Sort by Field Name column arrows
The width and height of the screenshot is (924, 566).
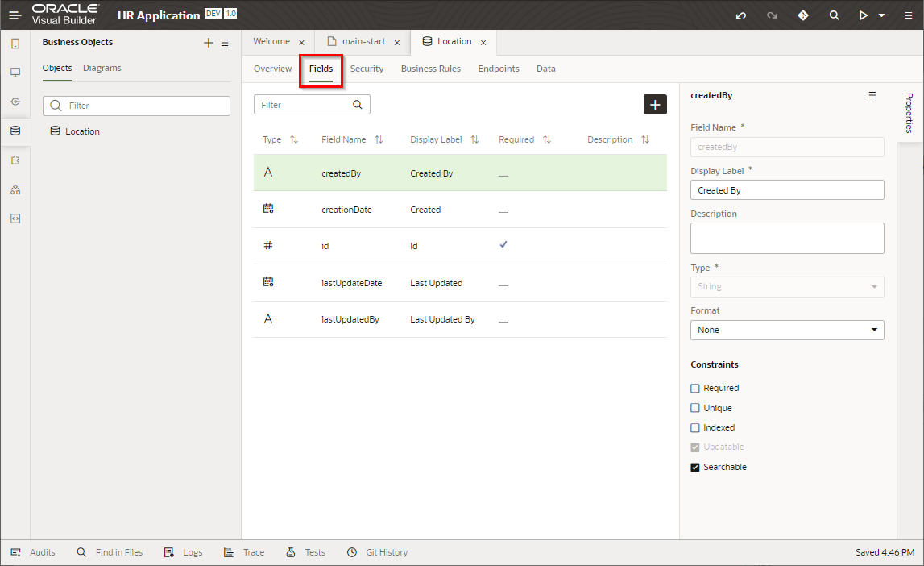pos(379,139)
